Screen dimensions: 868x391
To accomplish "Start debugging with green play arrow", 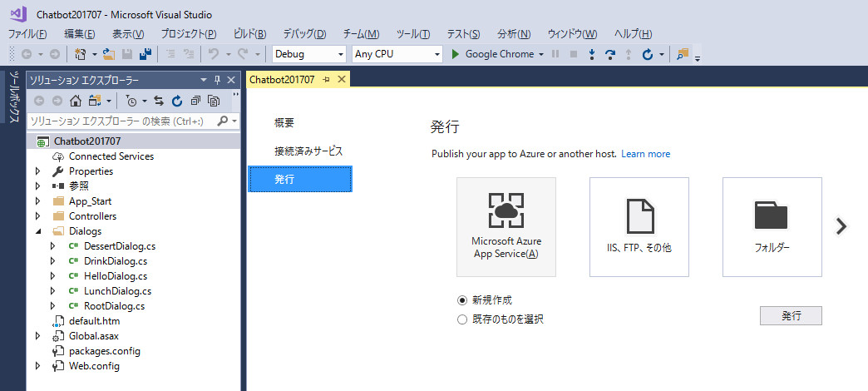I will [455, 54].
